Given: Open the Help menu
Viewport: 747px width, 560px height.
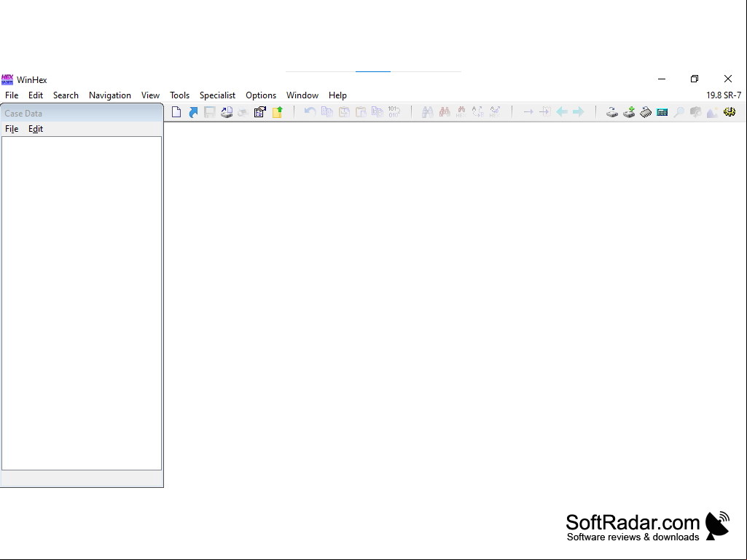Looking at the screenshot, I should point(337,95).
